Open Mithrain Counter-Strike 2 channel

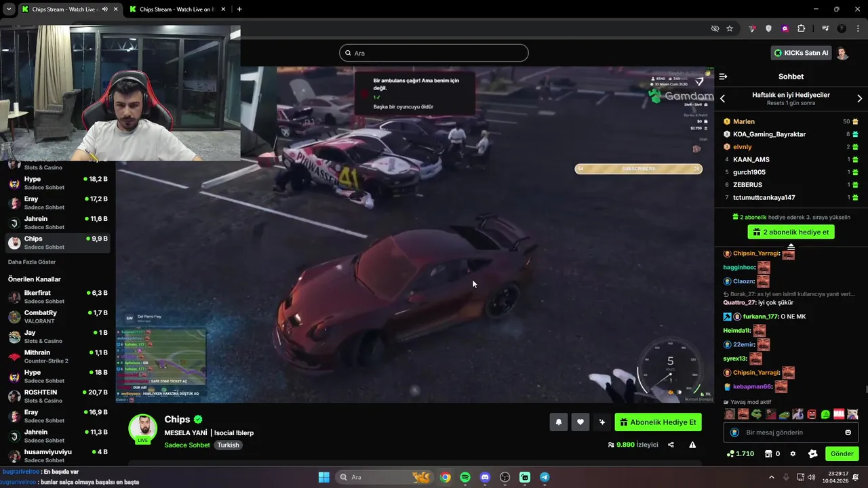(x=58, y=357)
